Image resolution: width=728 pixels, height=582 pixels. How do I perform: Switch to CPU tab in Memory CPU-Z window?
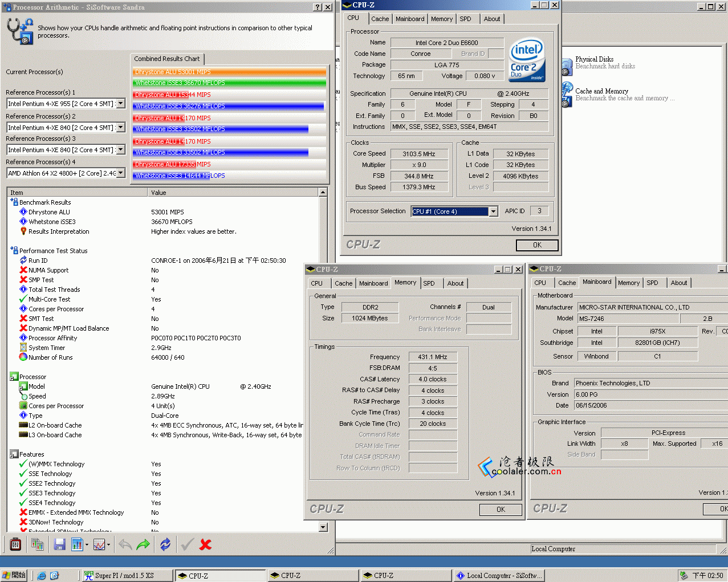pos(317,283)
